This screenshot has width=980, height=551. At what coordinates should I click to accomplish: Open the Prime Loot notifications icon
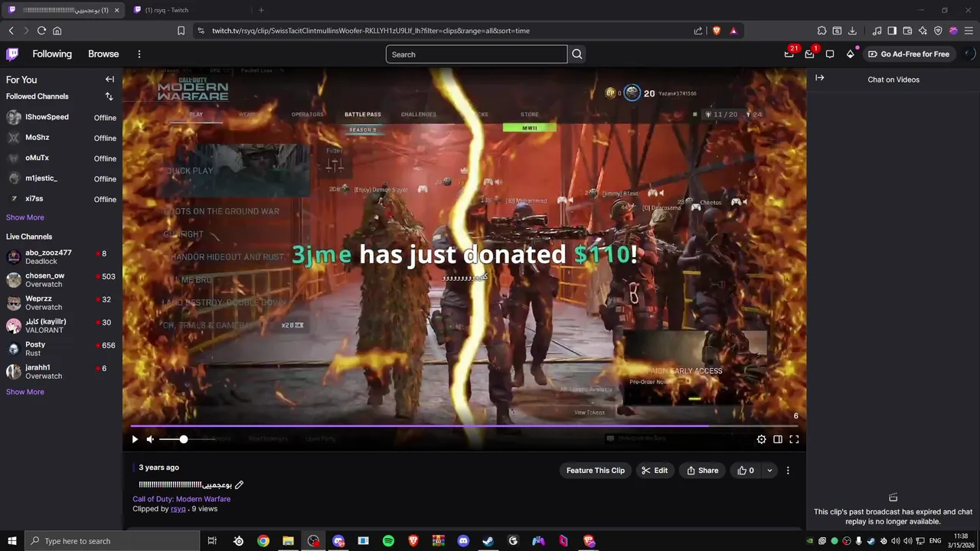coord(789,54)
